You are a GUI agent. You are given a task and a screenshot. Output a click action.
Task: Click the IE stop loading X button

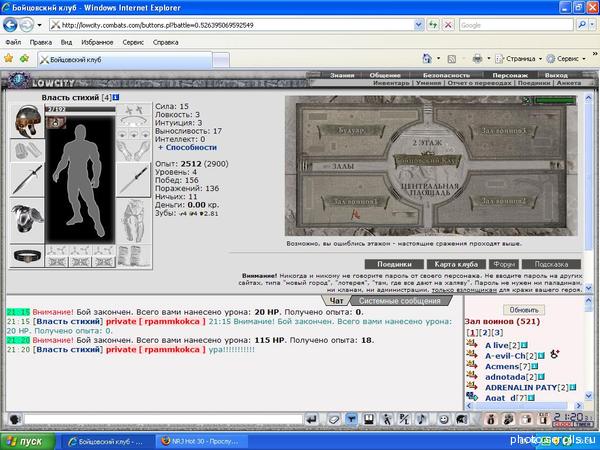(448, 25)
